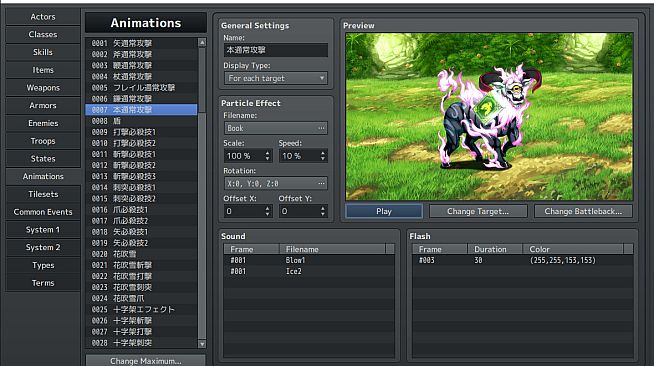
Task: Select animation 0007 in the list
Action: coord(141,110)
